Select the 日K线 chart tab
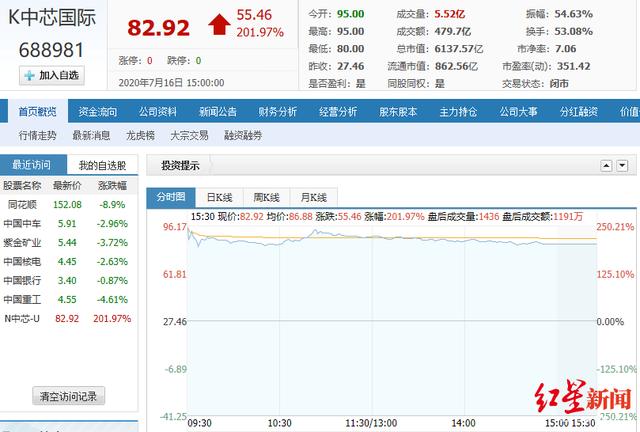Viewport: 640px width, 432px height. click(219, 198)
